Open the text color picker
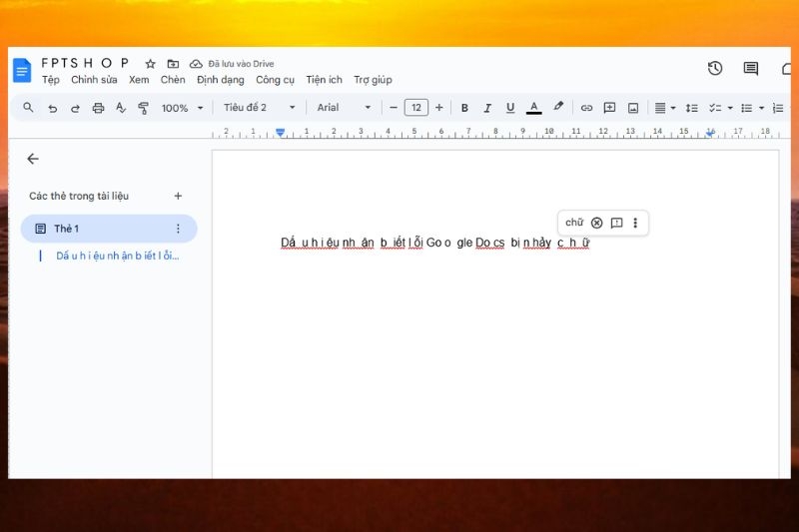Viewport: 799px width, 532px height. click(533, 108)
